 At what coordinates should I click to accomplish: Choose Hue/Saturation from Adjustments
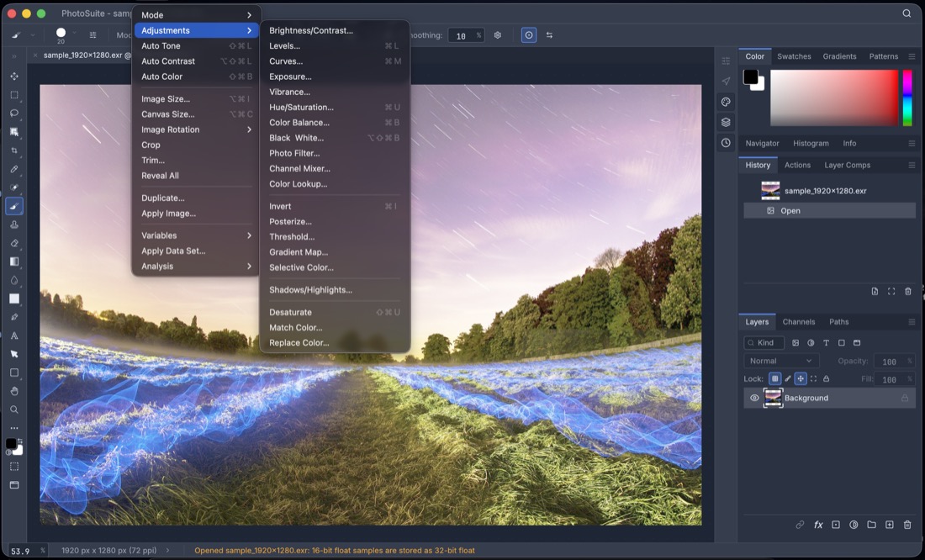point(335,108)
